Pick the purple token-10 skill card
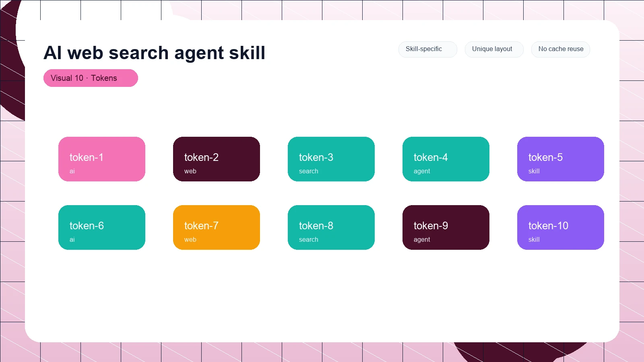 561,227
